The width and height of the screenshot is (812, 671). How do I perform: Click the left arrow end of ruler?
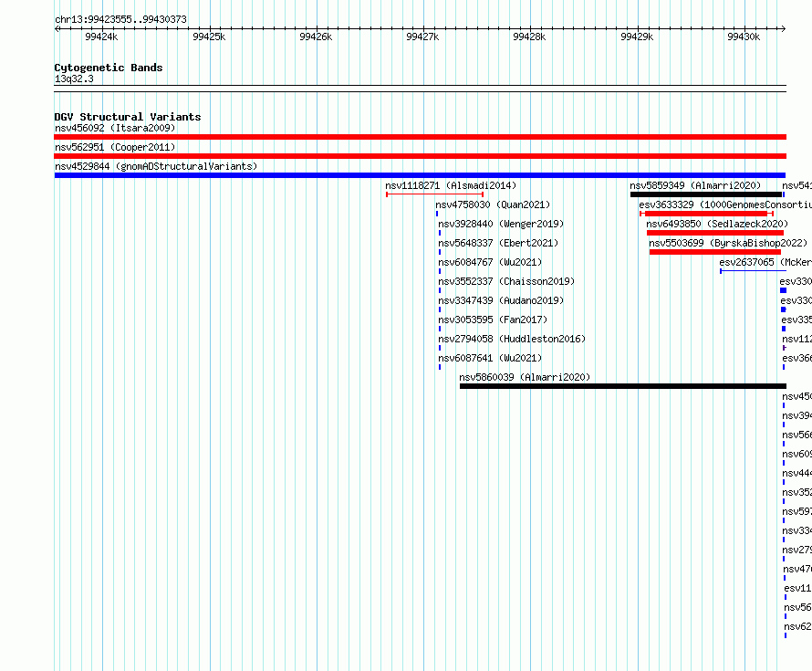tap(57, 29)
